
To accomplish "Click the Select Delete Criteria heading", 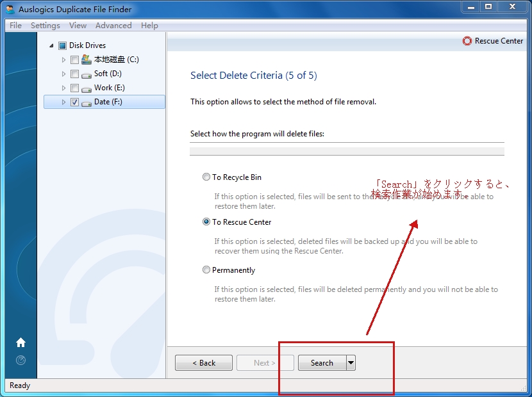I will [x=254, y=76].
